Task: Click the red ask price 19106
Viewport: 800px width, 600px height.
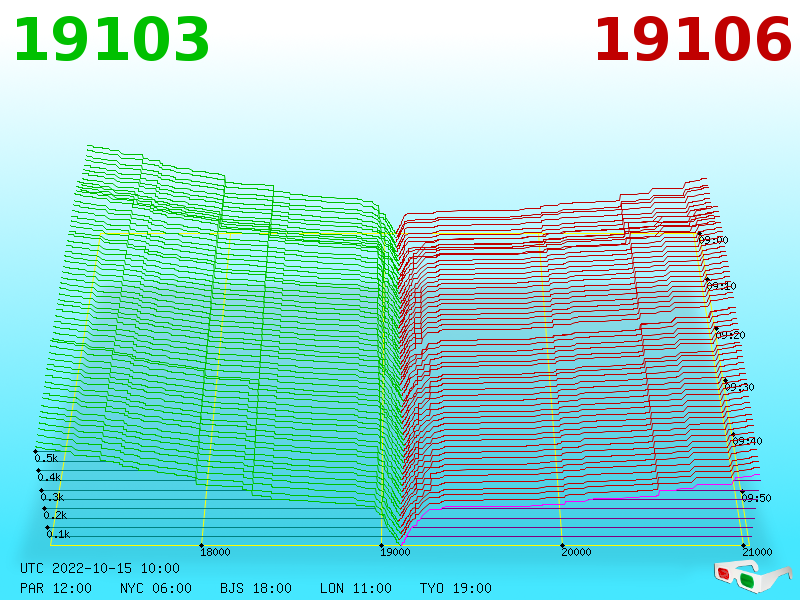Action: [693, 40]
